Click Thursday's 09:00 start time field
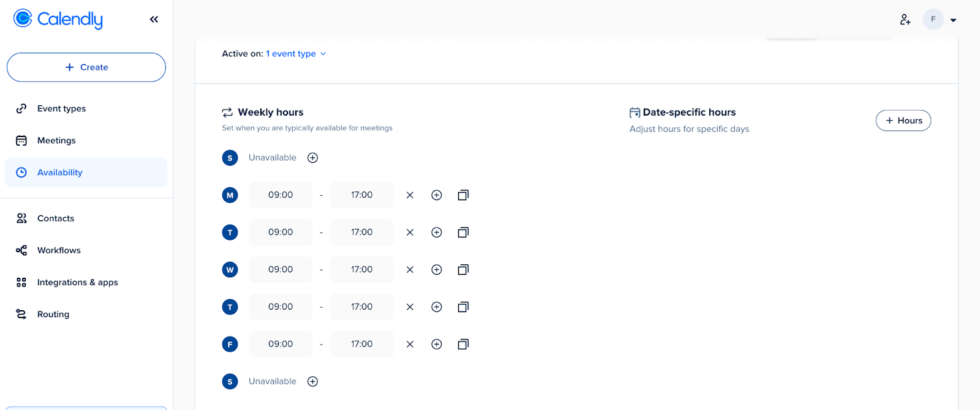Image resolution: width=980 pixels, height=410 pixels. pos(281,307)
